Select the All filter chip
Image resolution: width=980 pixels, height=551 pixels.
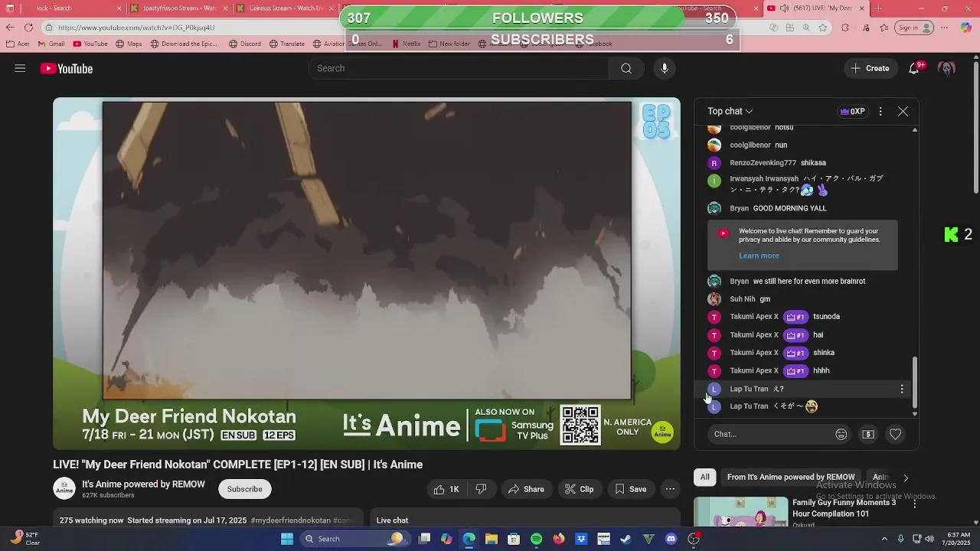[705, 477]
